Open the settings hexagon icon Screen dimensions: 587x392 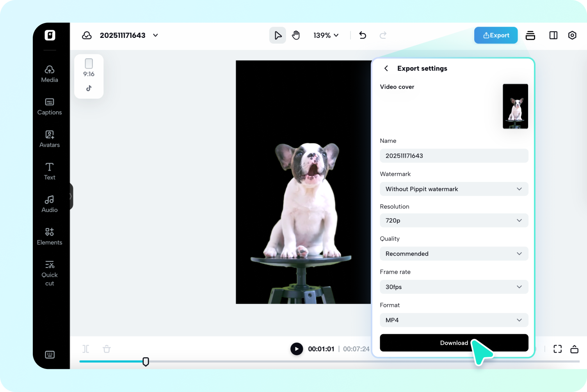(x=572, y=35)
